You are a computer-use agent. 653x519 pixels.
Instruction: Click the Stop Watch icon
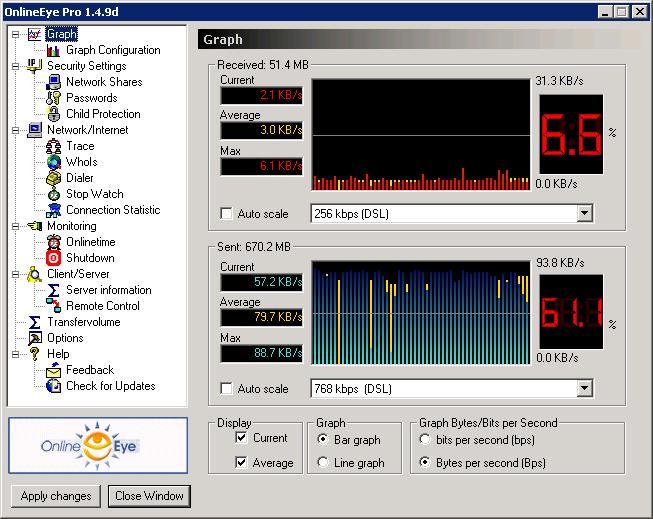pyautogui.click(x=53, y=194)
